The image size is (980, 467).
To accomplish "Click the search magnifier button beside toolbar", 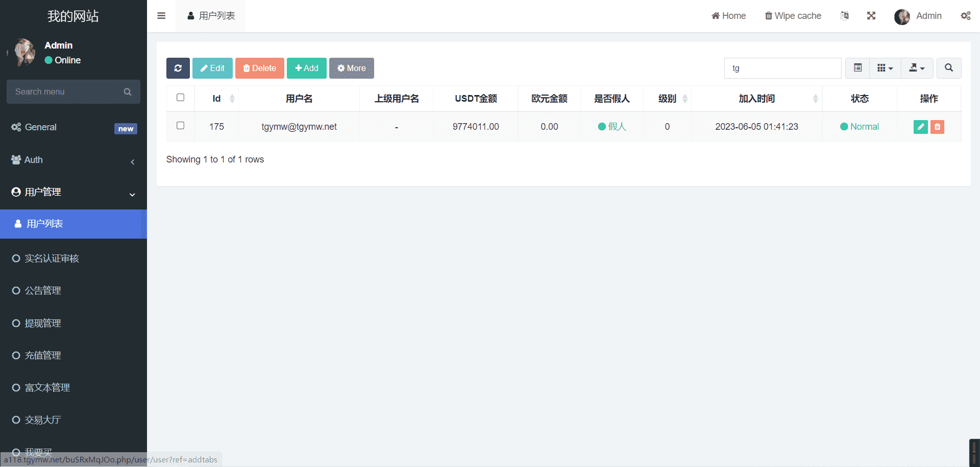I will [x=948, y=68].
